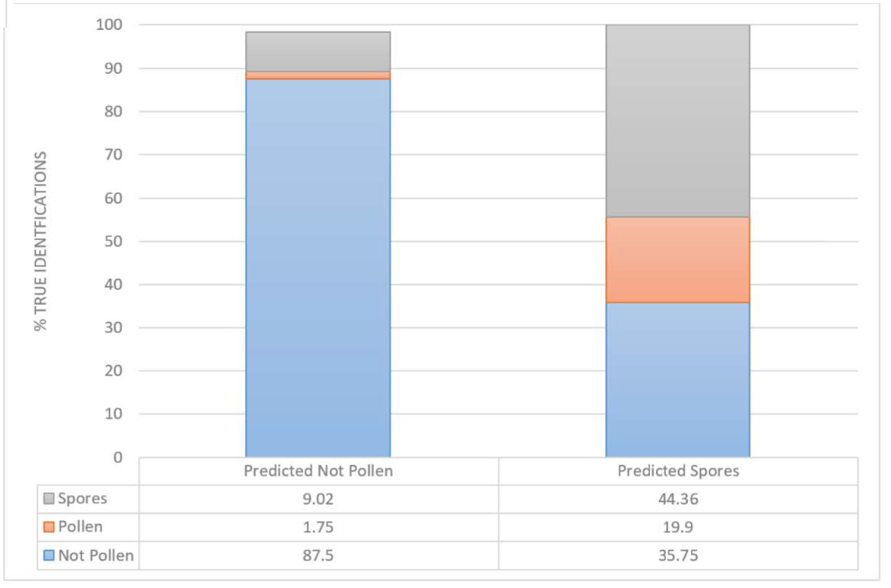Select the 1.75 value in the Pollen row
The image size is (891, 588).
pyautogui.click(x=318, y=527)
